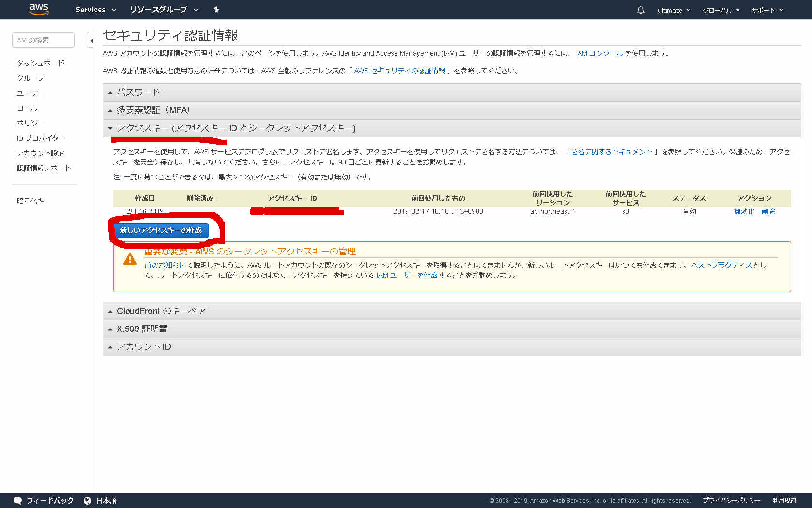Open the ベストプラクティス link
Viewport: 812px width, 508px height.
click(722, 265)
